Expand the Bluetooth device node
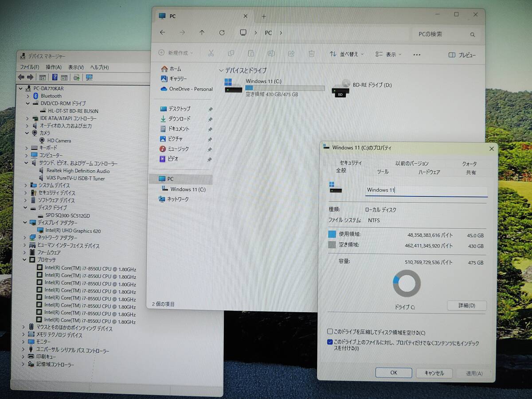The height and width of the screenshot is (399, 532). (x=27, y=96)
